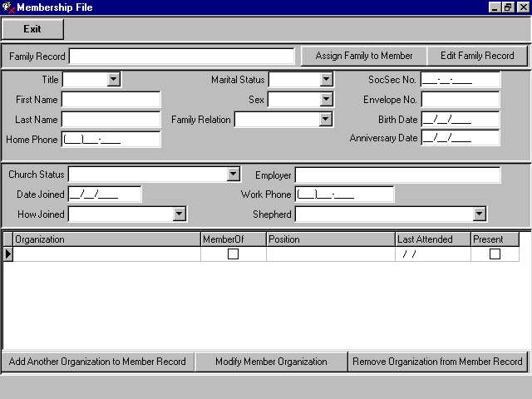Focus the Family Record text field
The width and height of the screenshot is (532, 399).
pos(181,56)
